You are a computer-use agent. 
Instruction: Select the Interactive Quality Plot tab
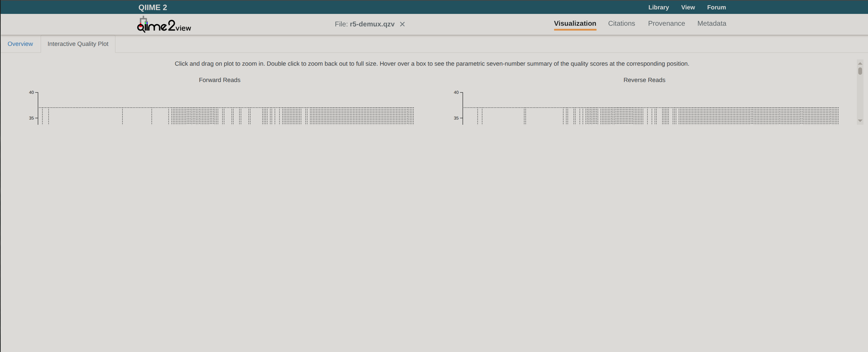click(78, 44)
